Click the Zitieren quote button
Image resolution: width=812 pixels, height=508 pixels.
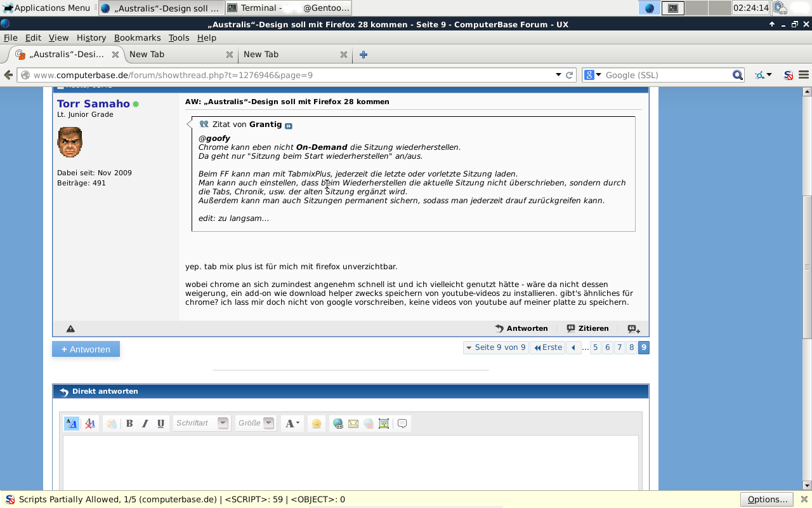tap(587, 328)
